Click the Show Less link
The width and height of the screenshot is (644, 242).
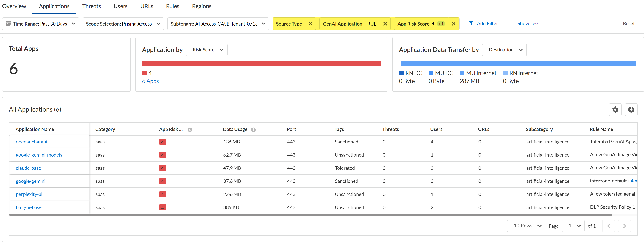(x=528, y=24)
